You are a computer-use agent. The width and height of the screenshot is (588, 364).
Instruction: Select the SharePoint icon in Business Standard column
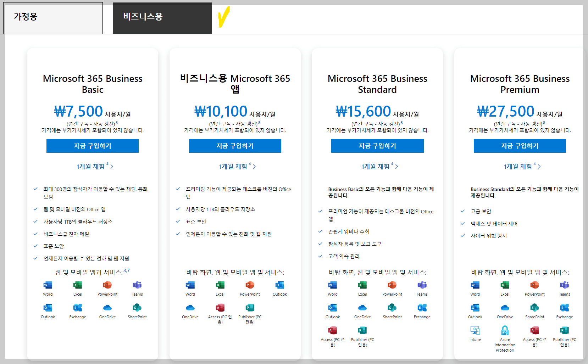click(392, 308)
